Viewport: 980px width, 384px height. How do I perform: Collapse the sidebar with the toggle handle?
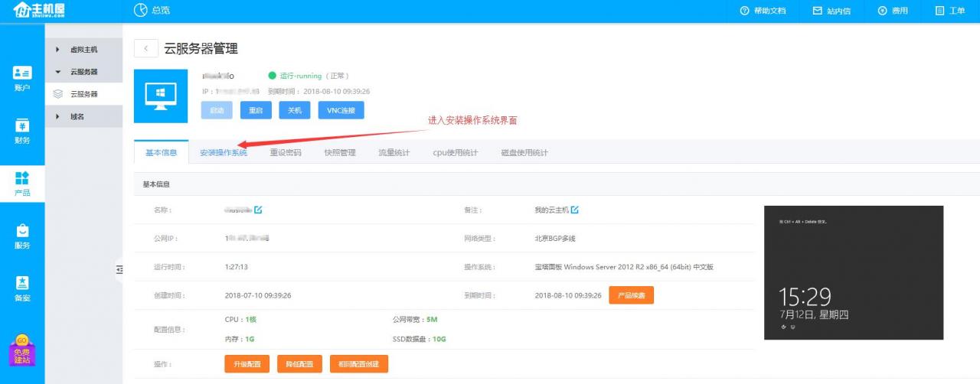pyautogui.click(x=119, y=269)
